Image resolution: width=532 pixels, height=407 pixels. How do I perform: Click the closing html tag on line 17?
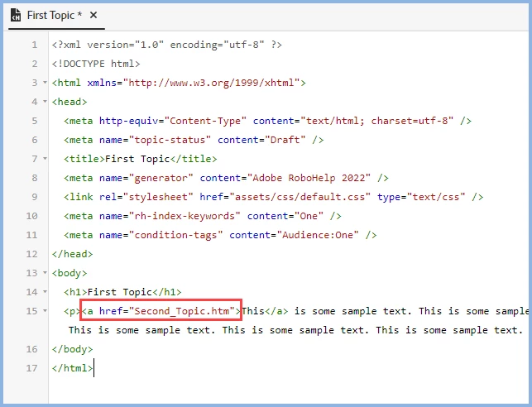click(72, 368)
